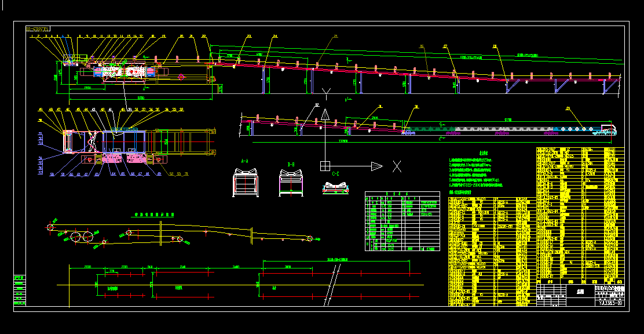Click the twin pulley circles in the belt winding diagram

pyautogui.click(x=81, y=237)
